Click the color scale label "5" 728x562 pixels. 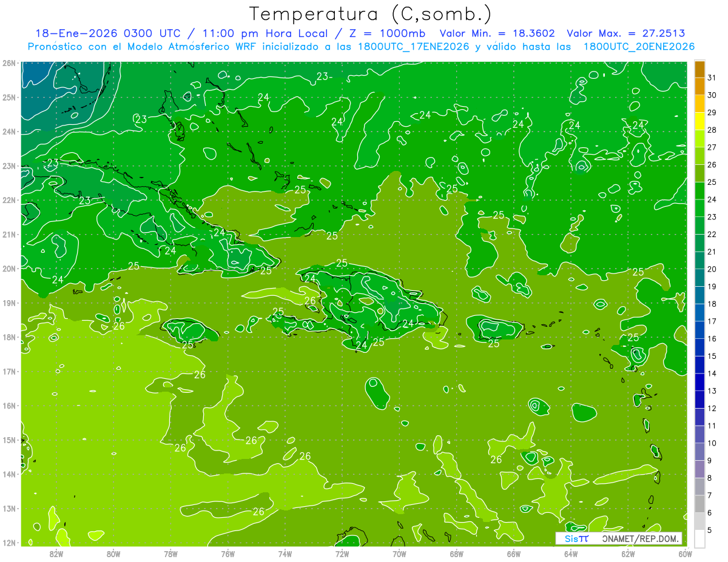(709, 530)
